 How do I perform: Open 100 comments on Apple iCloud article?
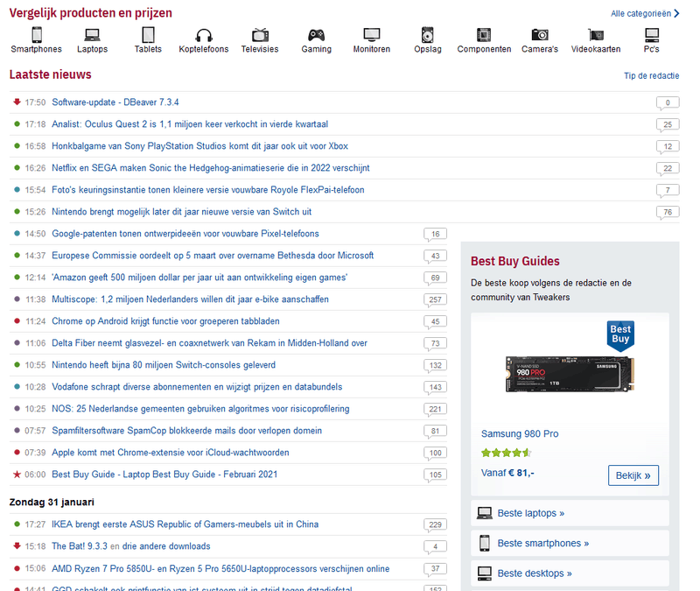click(x=435, y=453)
